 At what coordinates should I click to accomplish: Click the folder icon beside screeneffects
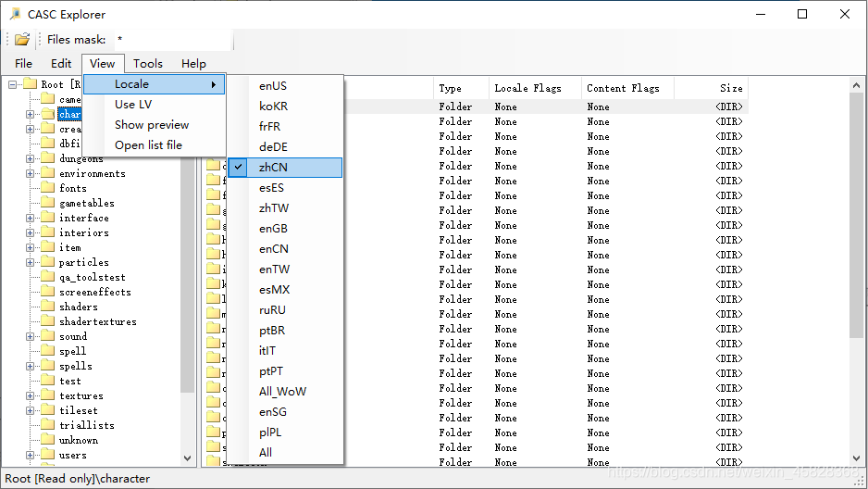tap(48, 292)
